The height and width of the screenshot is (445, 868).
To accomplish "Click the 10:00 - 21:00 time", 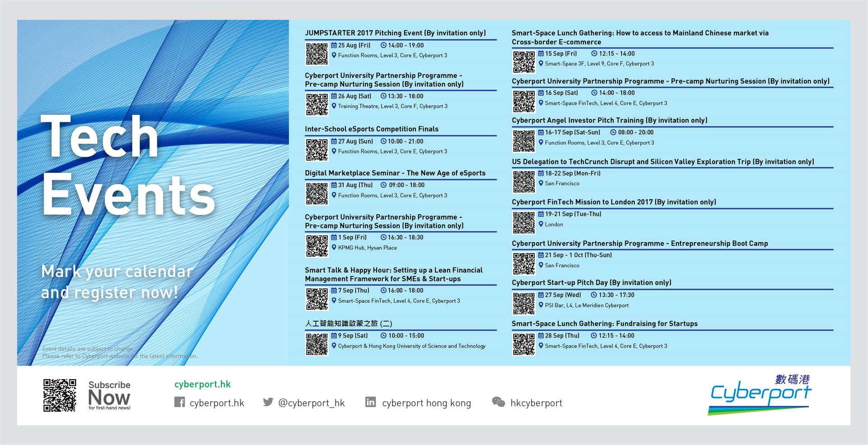I will point(406,141).
